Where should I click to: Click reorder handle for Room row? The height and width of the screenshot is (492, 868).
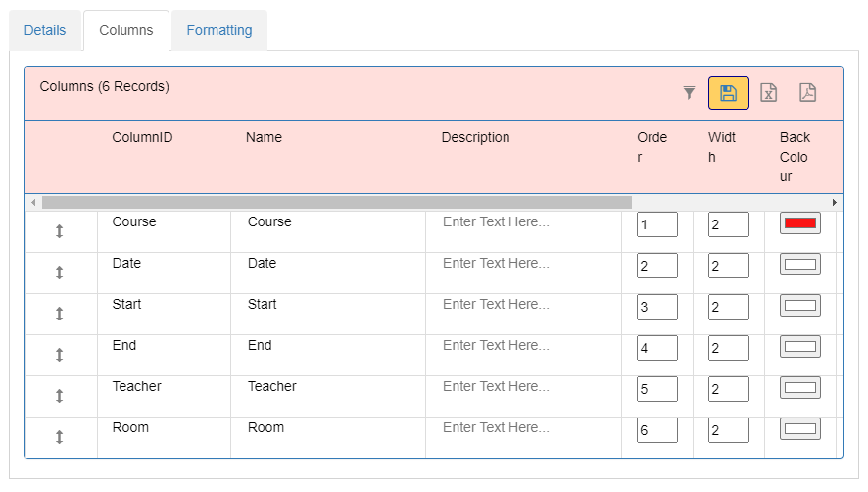tap(59, 437)
